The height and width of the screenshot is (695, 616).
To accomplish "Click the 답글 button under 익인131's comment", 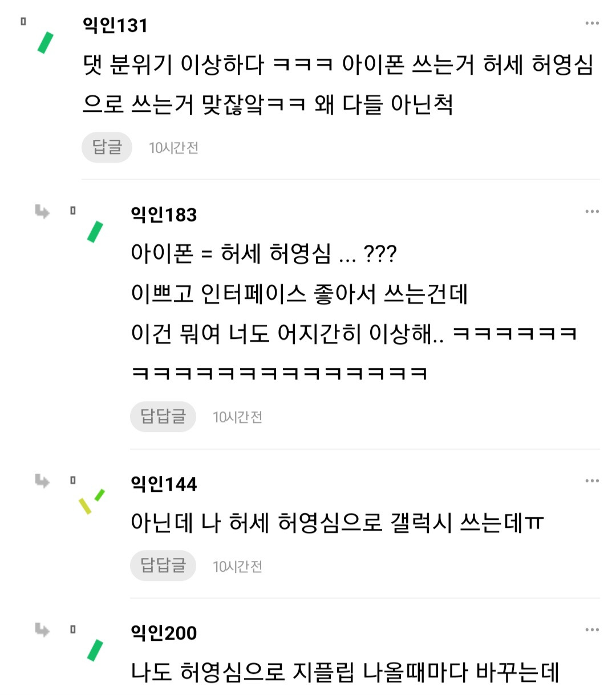I will (x=107, y=147).
